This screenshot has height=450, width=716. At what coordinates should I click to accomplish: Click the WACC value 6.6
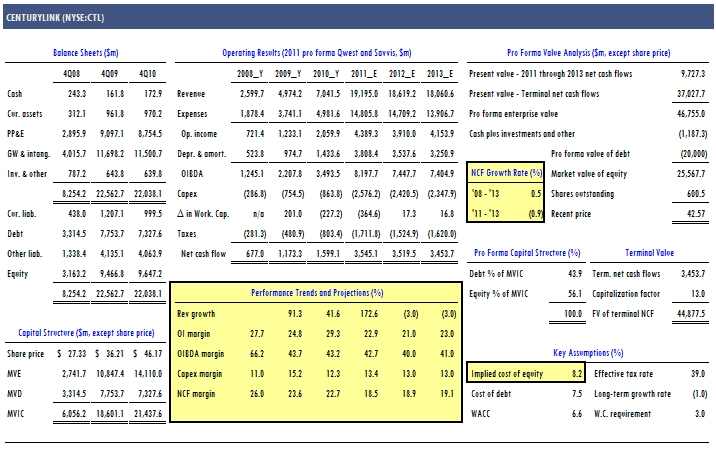coord(576,413)
